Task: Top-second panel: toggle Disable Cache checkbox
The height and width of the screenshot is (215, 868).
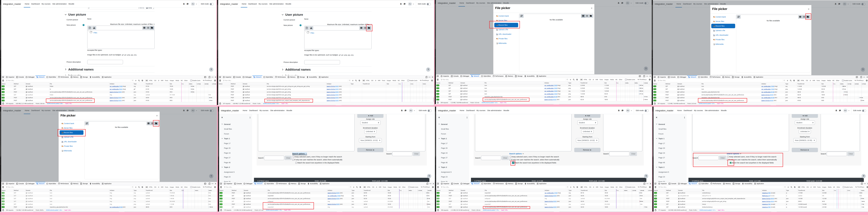Action: pos(408,81)
